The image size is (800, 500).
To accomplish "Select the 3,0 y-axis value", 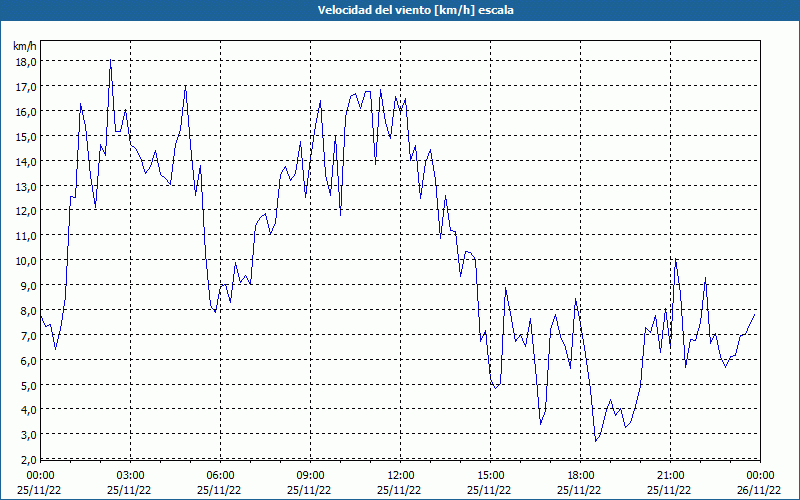I will (29, 435).
